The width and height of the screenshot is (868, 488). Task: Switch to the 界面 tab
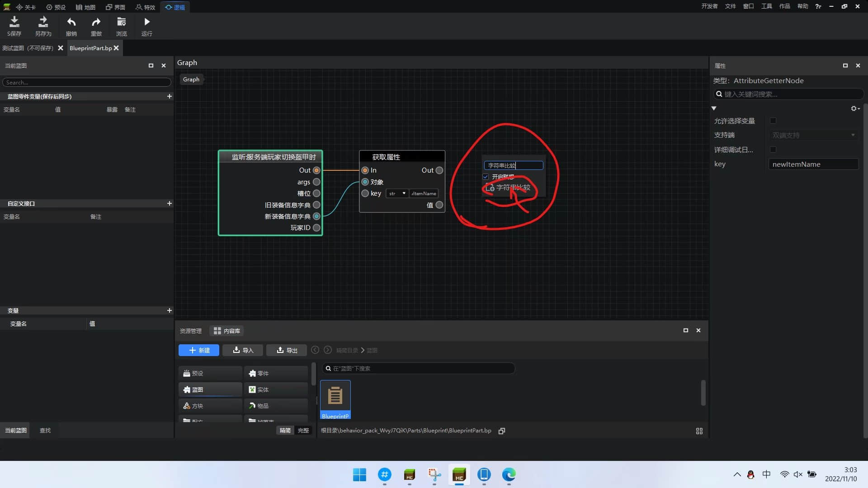tap(116, 7)
